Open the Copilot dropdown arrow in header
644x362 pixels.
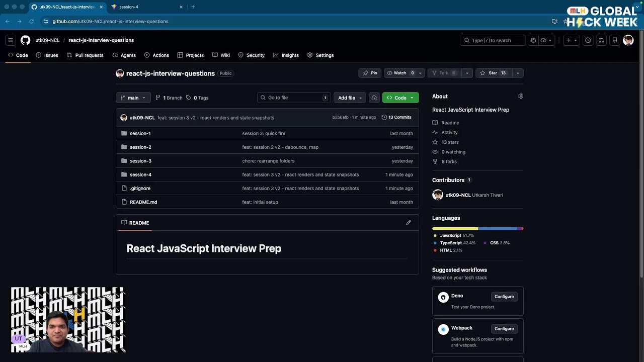click(x=546, y=40)
